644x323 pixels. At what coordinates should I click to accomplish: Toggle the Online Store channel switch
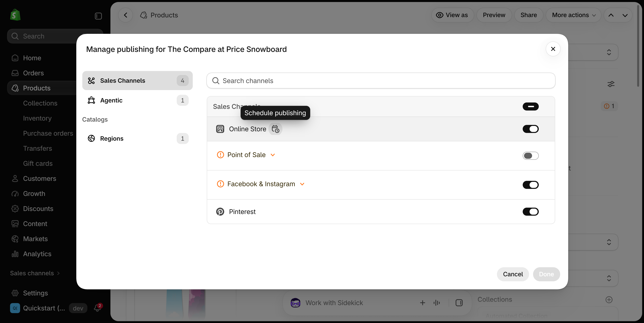(x=531, y=129)
